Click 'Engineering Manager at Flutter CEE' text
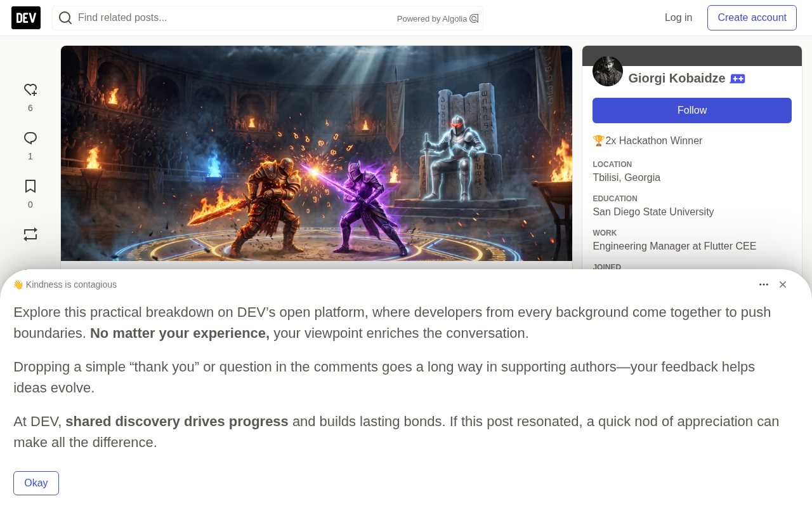 674,246
